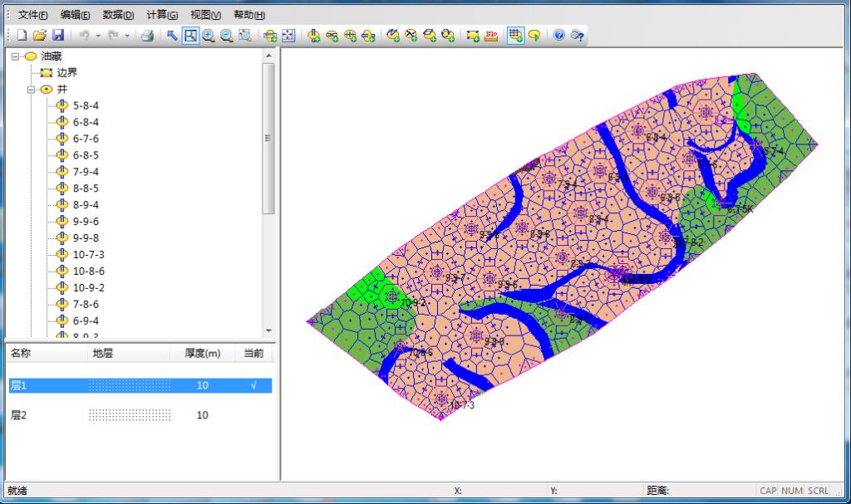Image resolution: width=851 pixels, height=504 pixels.
Task: Toggle the grid display toolbar button
Action: pyautogui.click(x=515, y=35)
